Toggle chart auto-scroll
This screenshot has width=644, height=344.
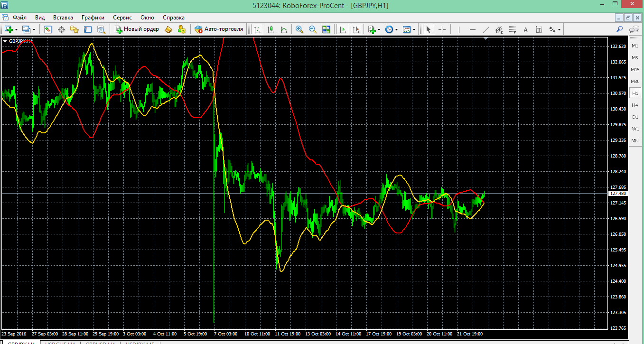click(x=342, y=29)
